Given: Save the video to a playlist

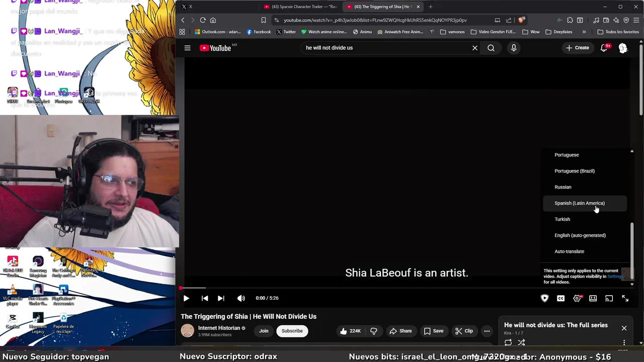Looking at the screenshot, I should [x=433, y=331].
